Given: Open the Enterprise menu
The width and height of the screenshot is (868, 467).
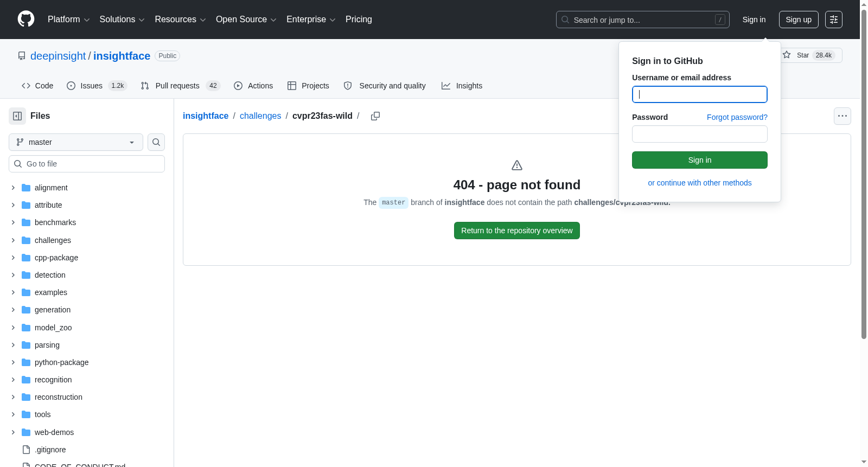Looking at the screenshot, I should tap(311, 20).
